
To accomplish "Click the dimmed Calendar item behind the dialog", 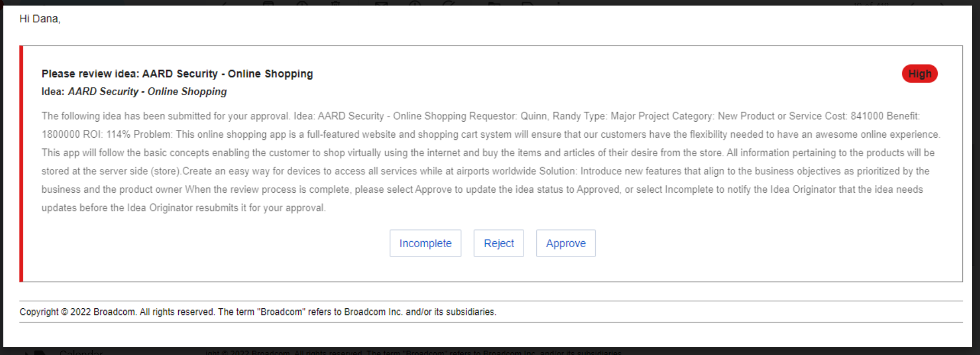I will 81,352.
